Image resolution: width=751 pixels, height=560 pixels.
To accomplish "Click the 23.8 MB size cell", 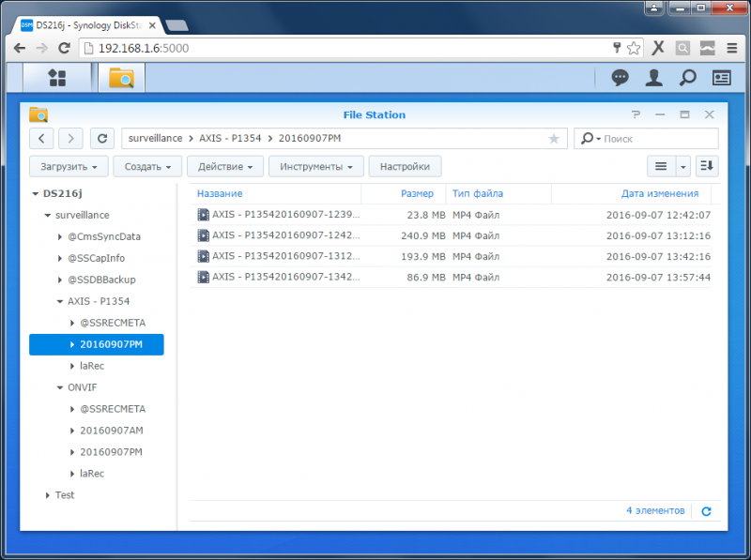I will [426, 215].
